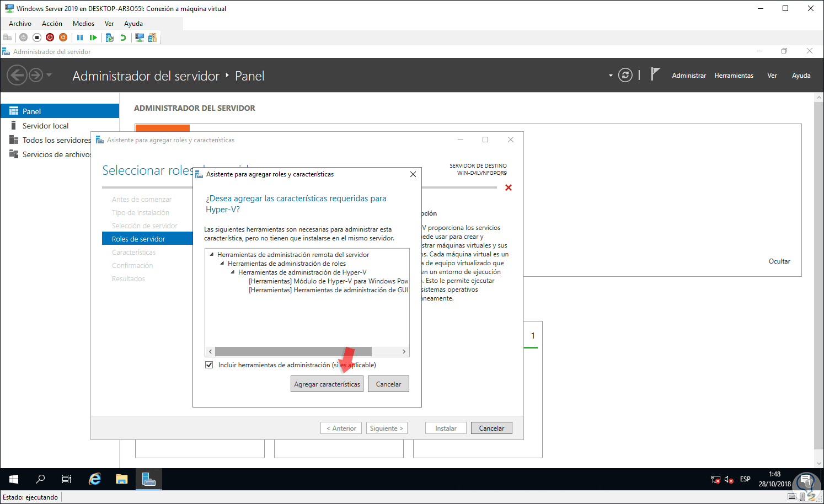Click Ocultar on the Server Manager dashboard

point(779,261)
